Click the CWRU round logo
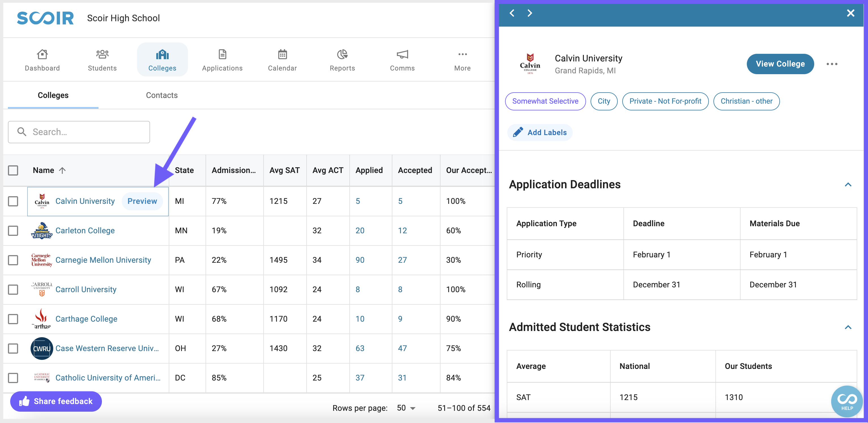 (42, 348)
